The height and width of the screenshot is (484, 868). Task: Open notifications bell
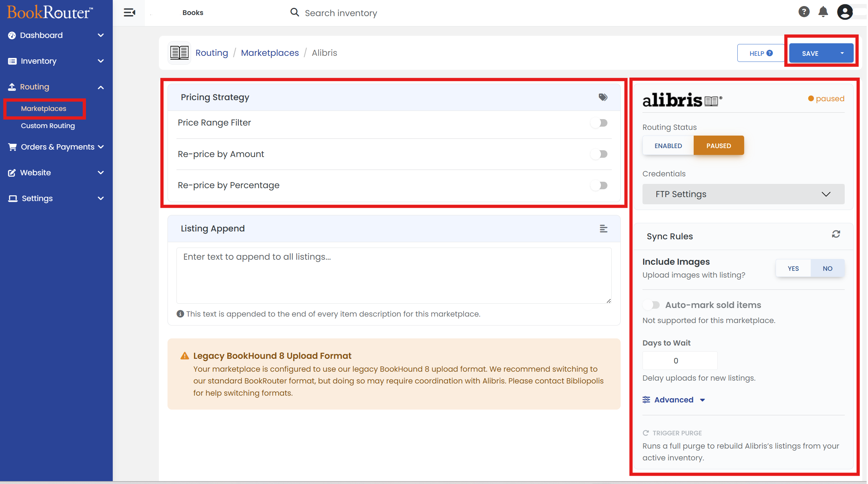point(823,12)
